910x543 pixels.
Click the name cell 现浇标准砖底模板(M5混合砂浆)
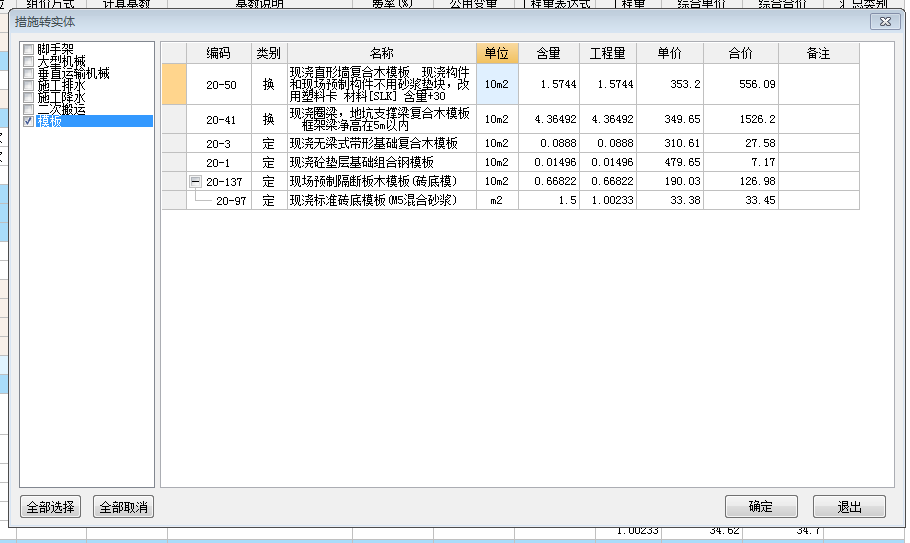coord(381,201)
